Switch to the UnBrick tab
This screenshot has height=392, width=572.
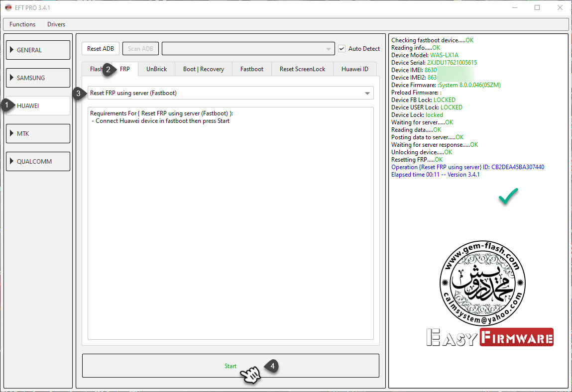click(x=156, y=69)
